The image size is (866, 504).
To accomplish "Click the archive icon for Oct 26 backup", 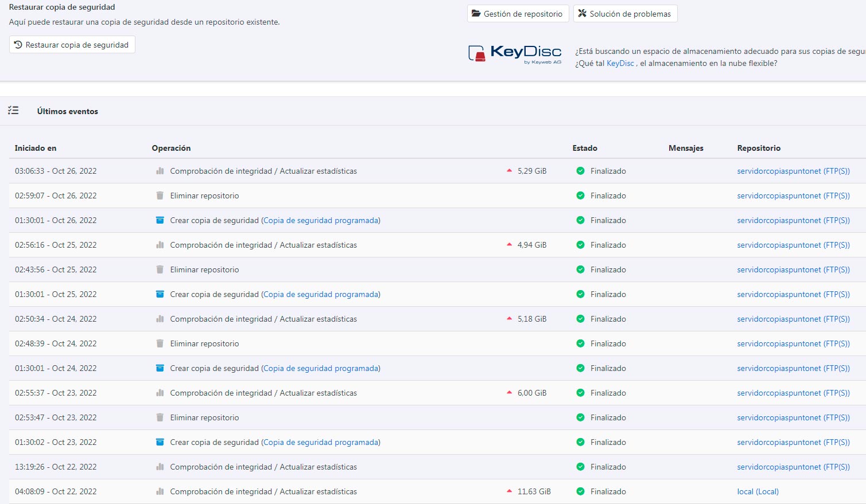I will click(x=160, y=220).
